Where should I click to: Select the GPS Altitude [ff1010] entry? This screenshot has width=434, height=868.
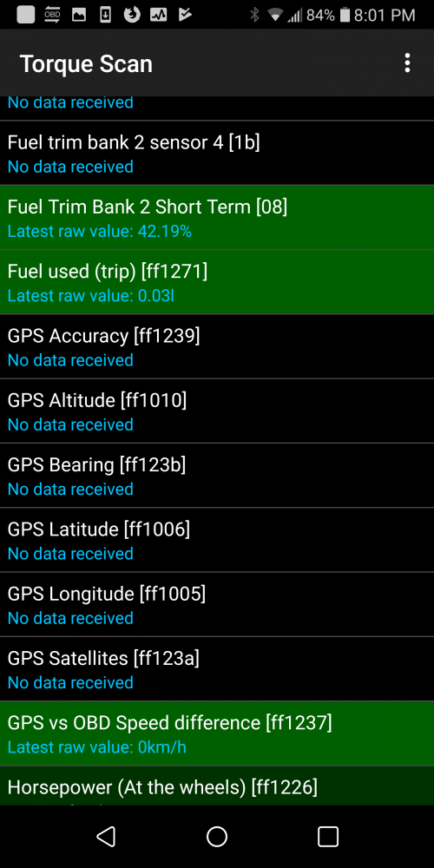coord(217,411)
